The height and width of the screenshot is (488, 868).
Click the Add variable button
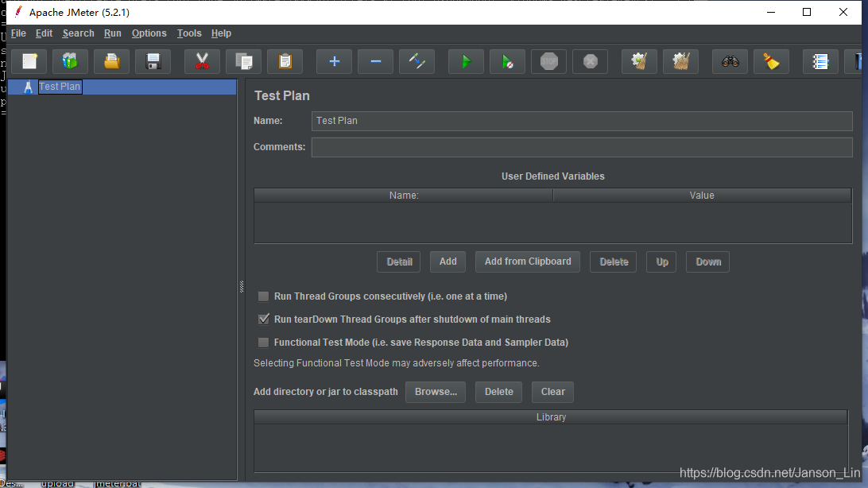[x=448, y=261]
